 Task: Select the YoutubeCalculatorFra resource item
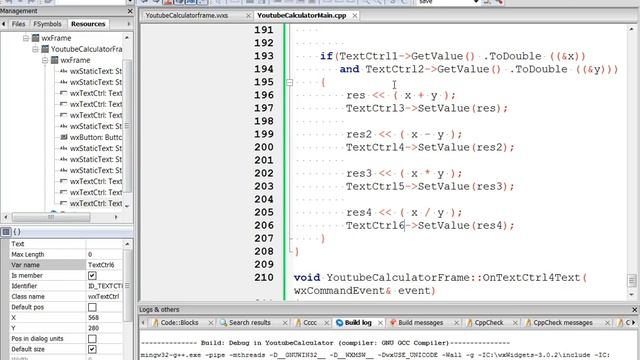coord(86,49)
